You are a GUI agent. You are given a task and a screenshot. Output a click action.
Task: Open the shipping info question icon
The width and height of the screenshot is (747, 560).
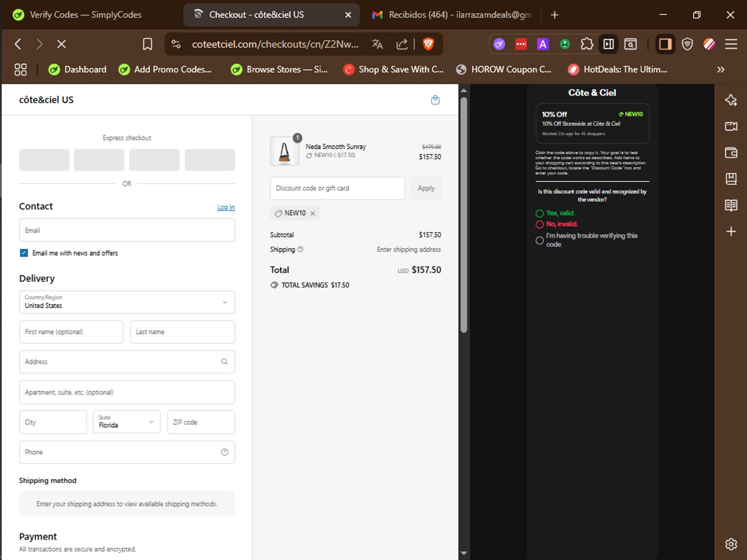(x=300, y=249)
